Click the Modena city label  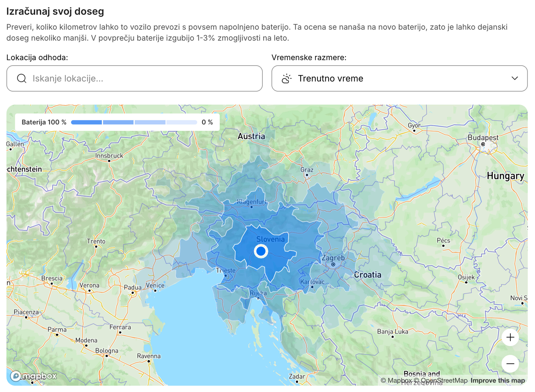[x=86, y=340]
